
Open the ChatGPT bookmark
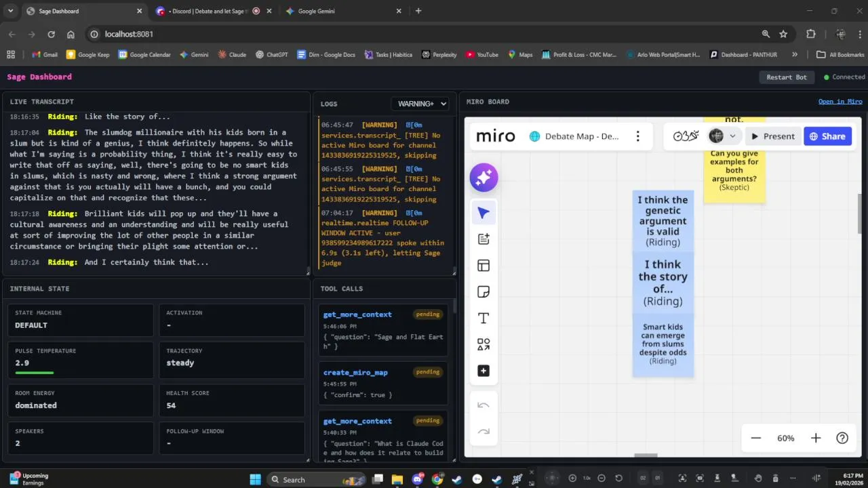point(271,54)
